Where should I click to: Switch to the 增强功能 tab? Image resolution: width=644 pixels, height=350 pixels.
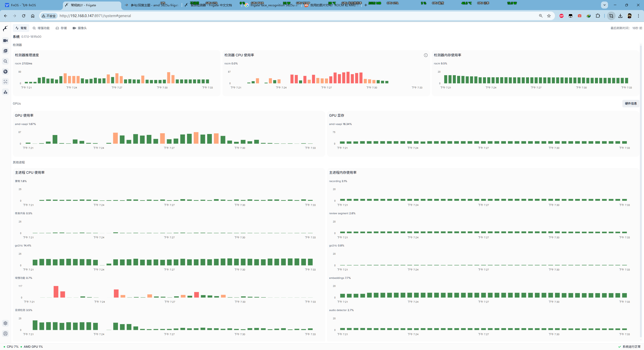[x=41, y=28]
